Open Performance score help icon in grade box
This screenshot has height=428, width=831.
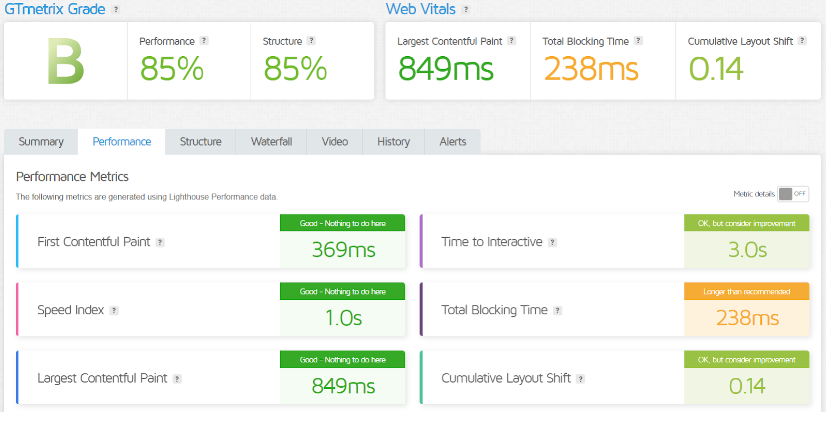(x=204, y=41)
